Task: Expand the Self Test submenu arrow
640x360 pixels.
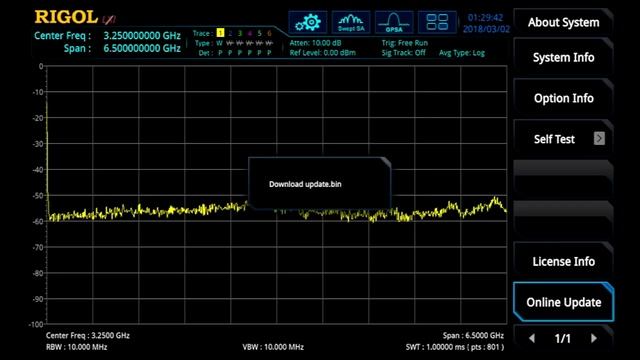Action: (599, 138)
